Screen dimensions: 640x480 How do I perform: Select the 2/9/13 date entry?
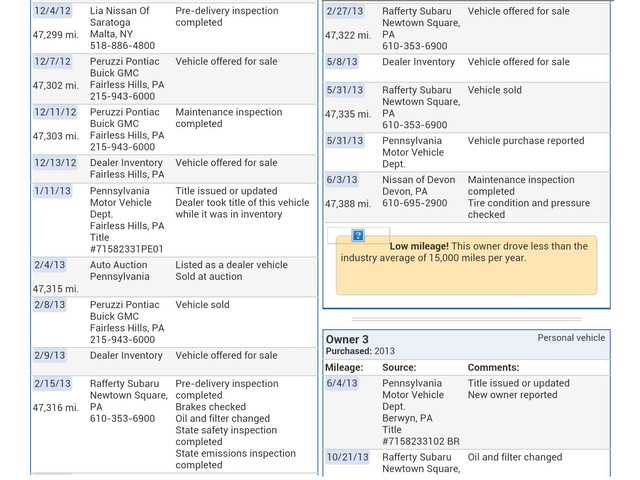49,356
